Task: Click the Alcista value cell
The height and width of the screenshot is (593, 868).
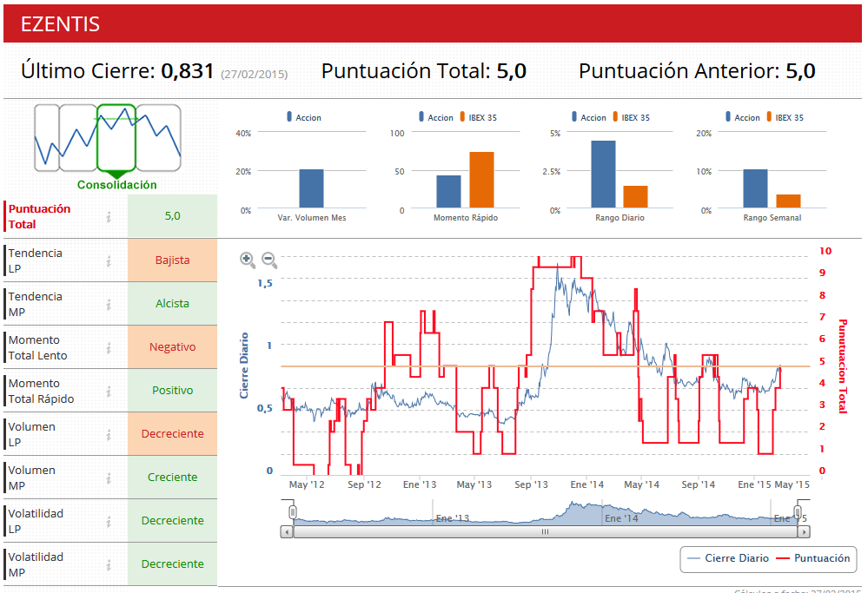Action: pyautogui.click(x=172, y=304)
